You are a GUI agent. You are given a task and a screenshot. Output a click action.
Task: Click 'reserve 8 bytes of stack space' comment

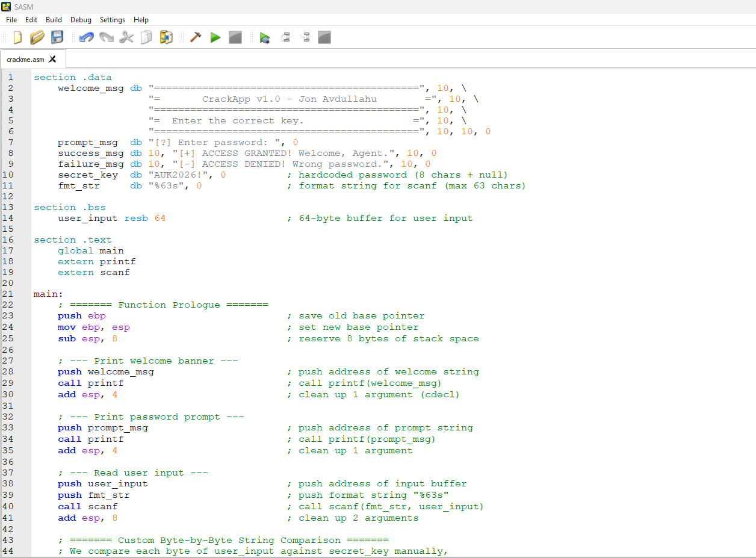click(383, 338)
